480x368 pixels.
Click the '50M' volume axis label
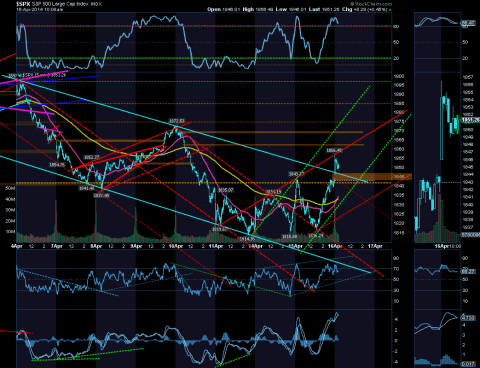click(10, 188)
